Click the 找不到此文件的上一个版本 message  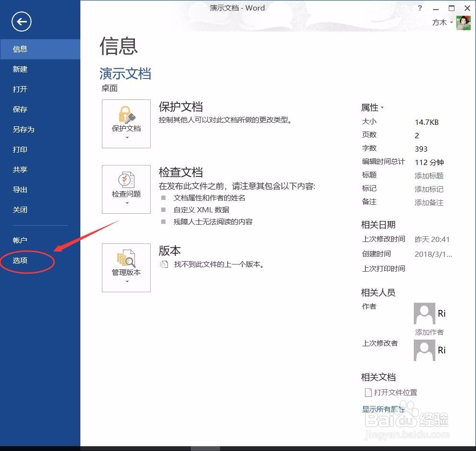pos(219,264)
